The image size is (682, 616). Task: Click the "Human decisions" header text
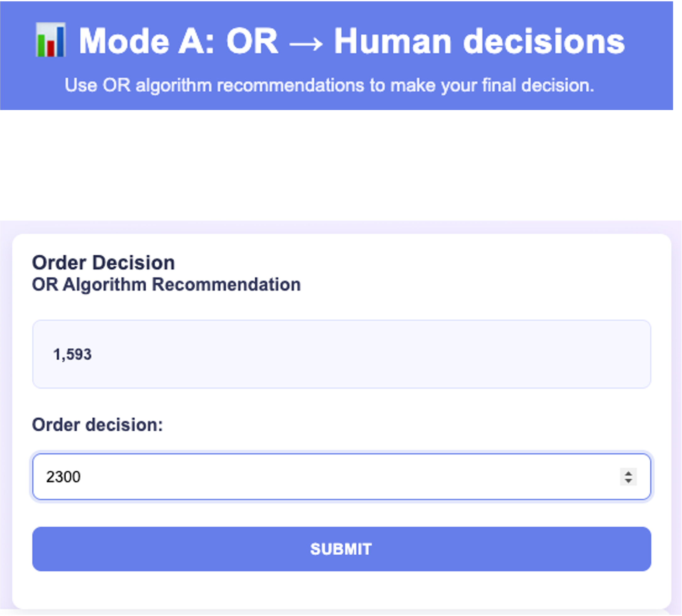(479, 41)
